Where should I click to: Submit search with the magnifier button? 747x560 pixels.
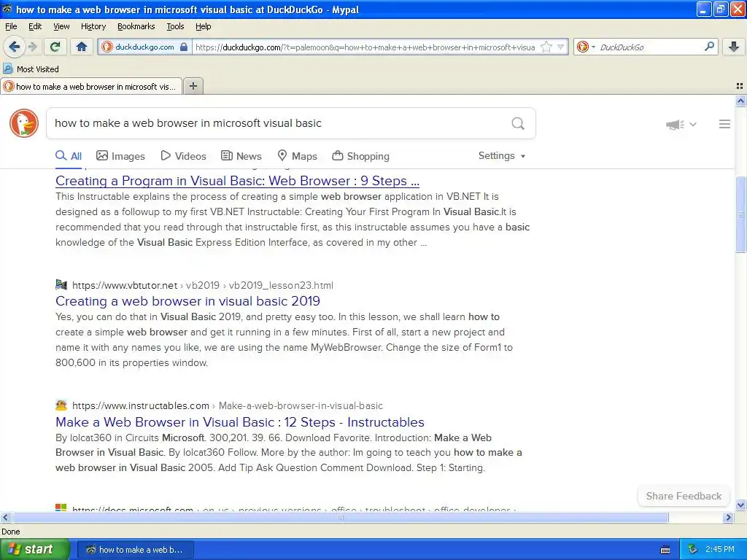tap(518, 123)
